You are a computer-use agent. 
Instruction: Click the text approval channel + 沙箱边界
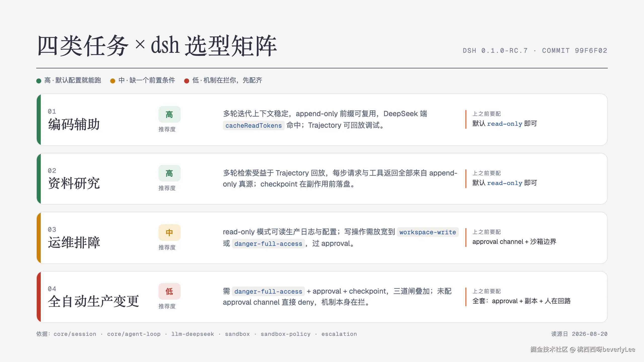coord(514,242)
